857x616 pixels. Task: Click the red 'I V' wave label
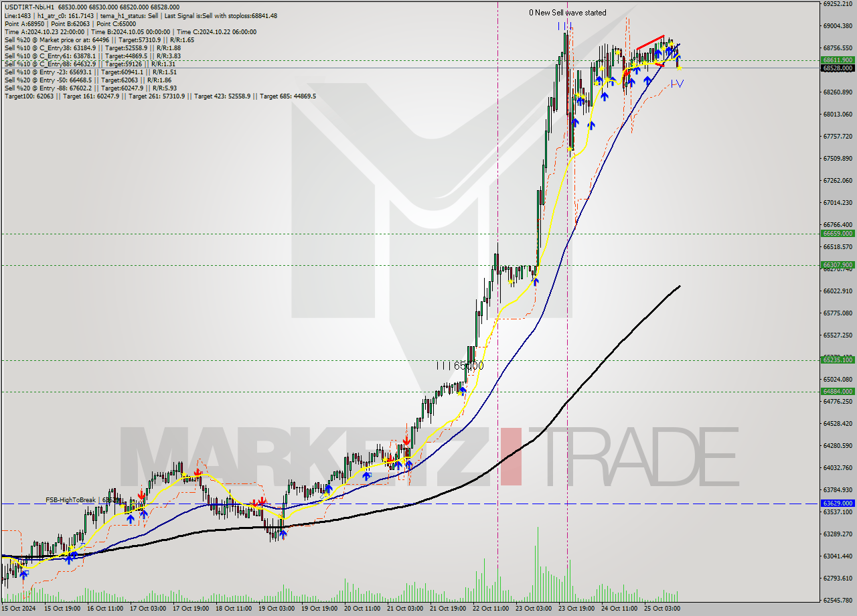point(678,84)
